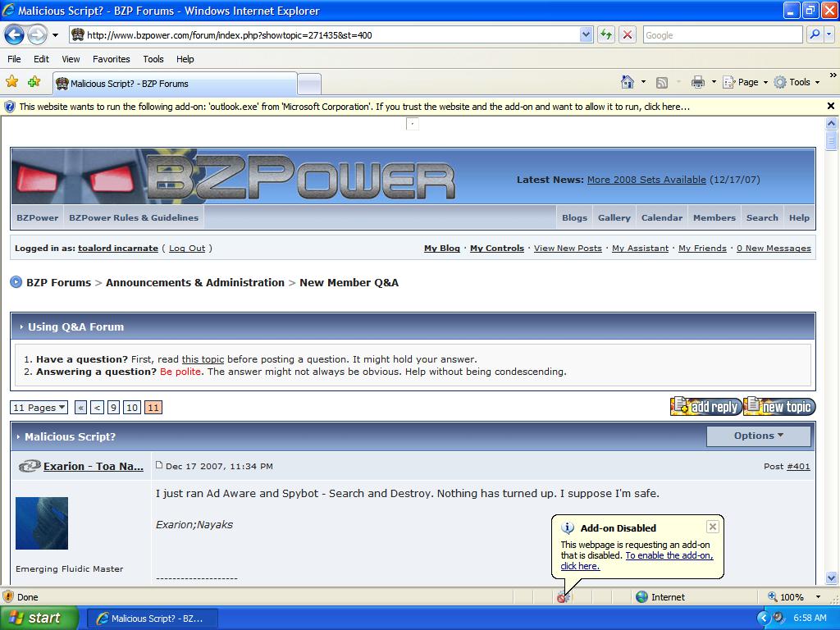Open the Help menu in menu bar
840x630 pixels.
(x=185, y=59)
